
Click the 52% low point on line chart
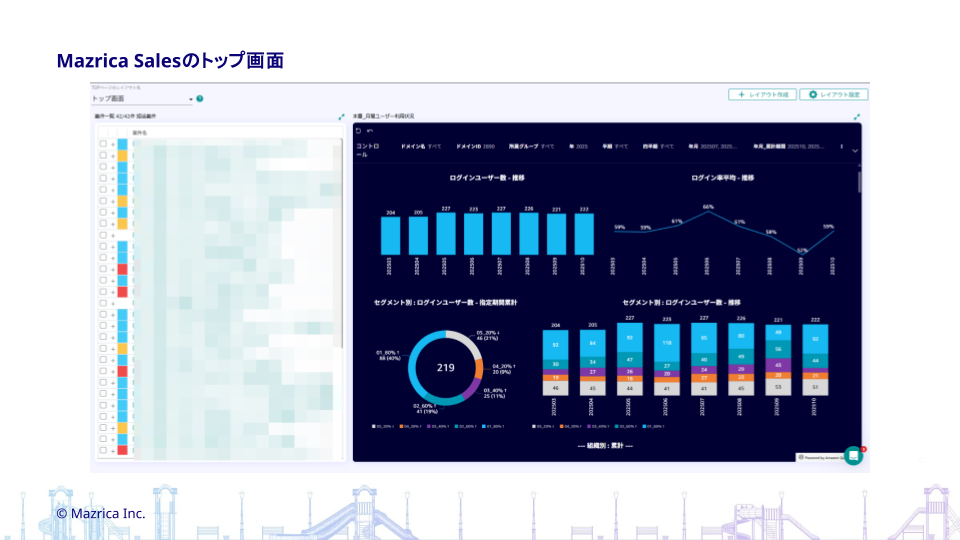(x=802, y=252)
